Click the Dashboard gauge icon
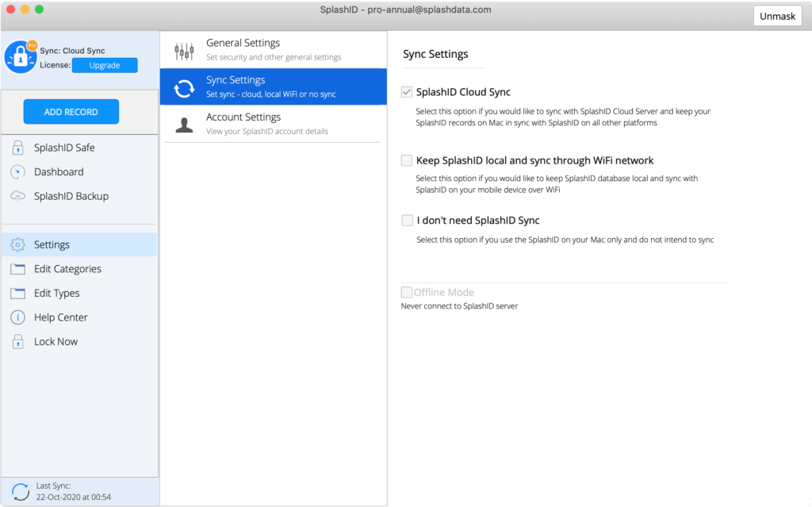Viewport: 812px width, 507px height. 17,172
